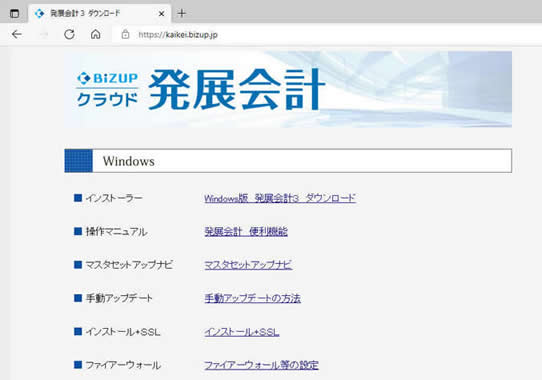The image size is (542, 380).
Task: Click the ファイアーウォール row label
Action: [123, 365]
